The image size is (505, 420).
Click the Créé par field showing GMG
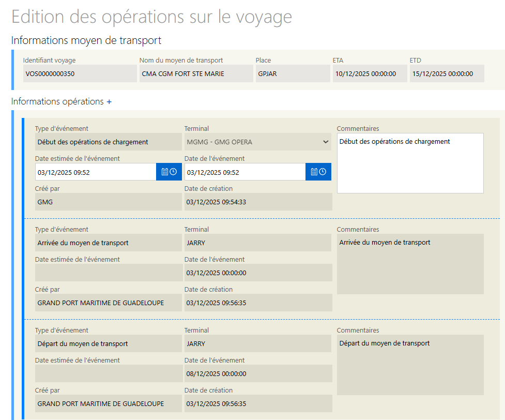point(108,202)
